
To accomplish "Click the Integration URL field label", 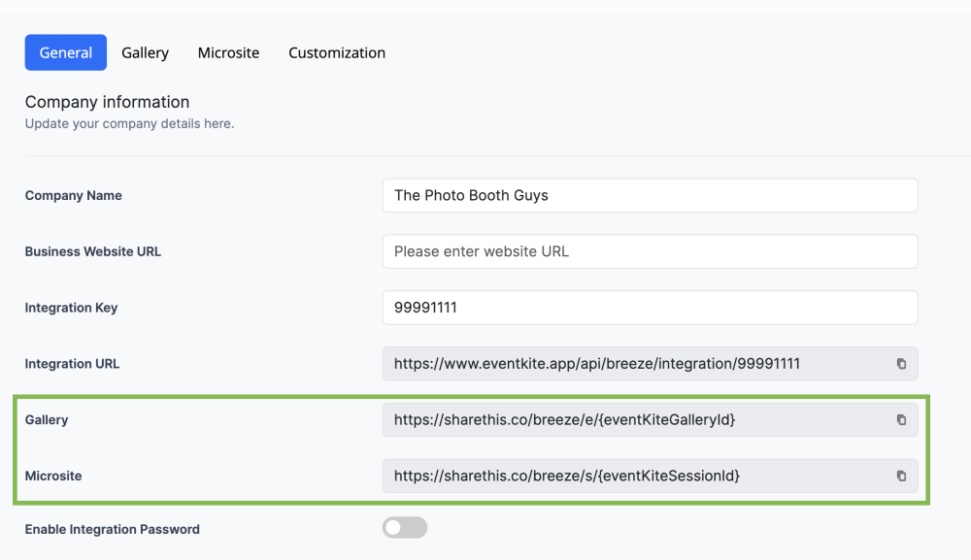I will pyautogui.click(x=73, y=364).
